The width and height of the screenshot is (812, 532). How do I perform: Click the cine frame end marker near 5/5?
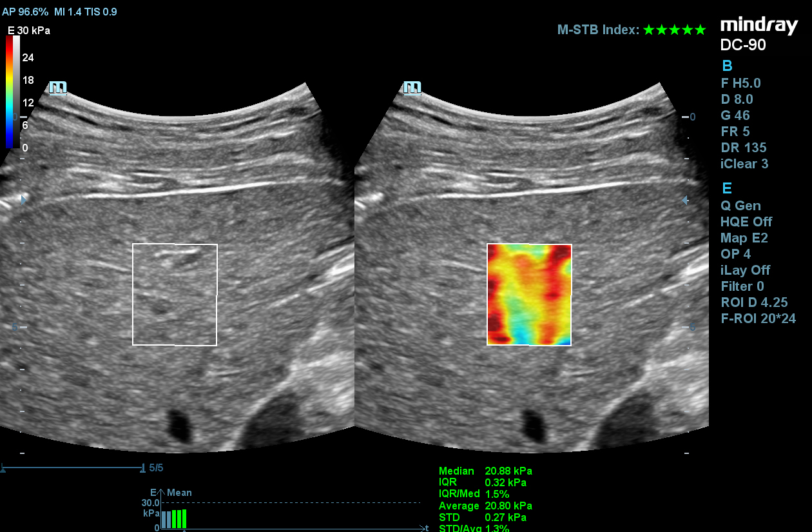point(142,468)
